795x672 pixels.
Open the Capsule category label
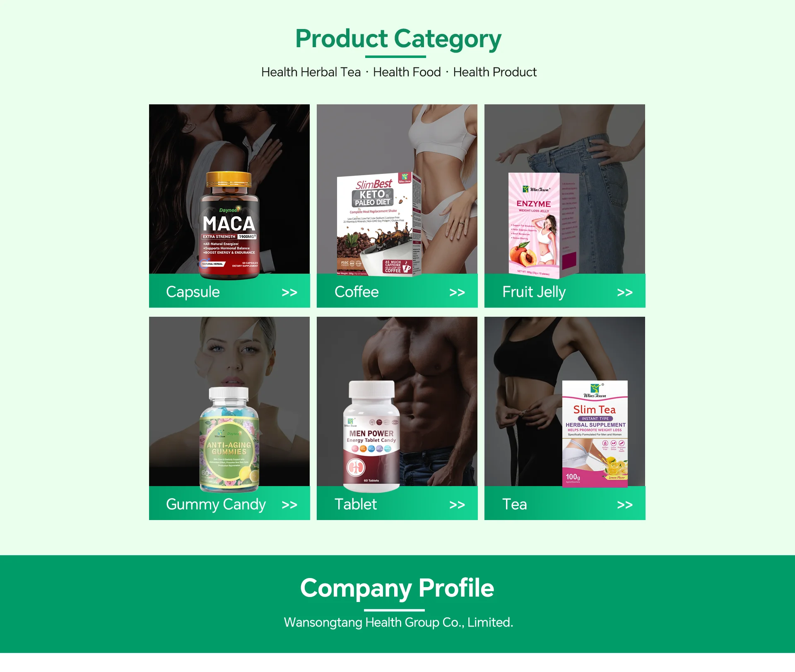point(193,292)
